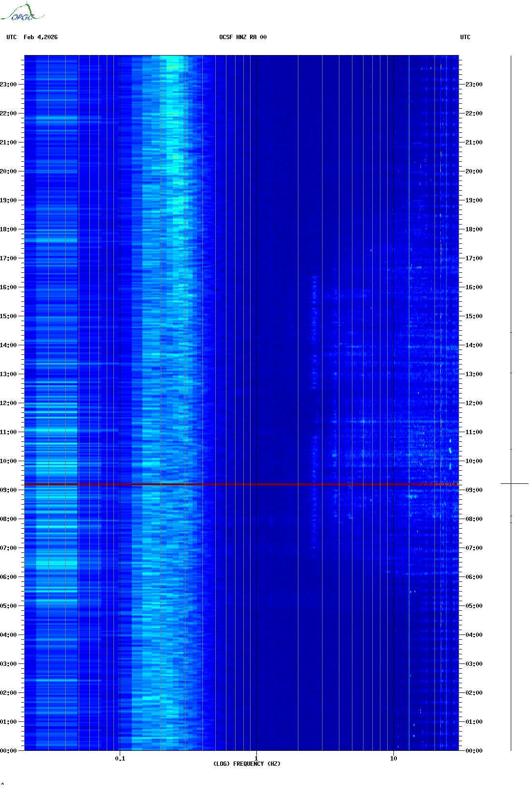Click '19:00' on the left time axis
The height and width of the screenshot is (789, 532).
pos(8,200)
